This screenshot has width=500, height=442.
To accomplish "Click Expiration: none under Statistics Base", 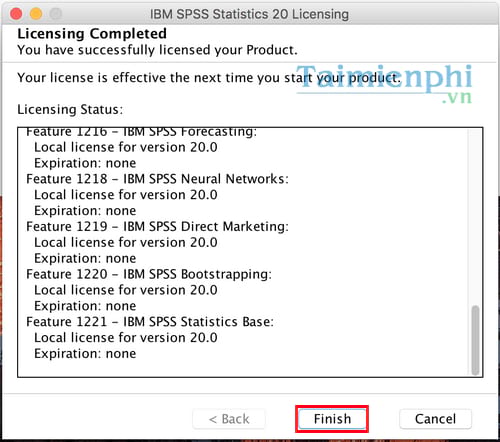I will click(85, 354).
